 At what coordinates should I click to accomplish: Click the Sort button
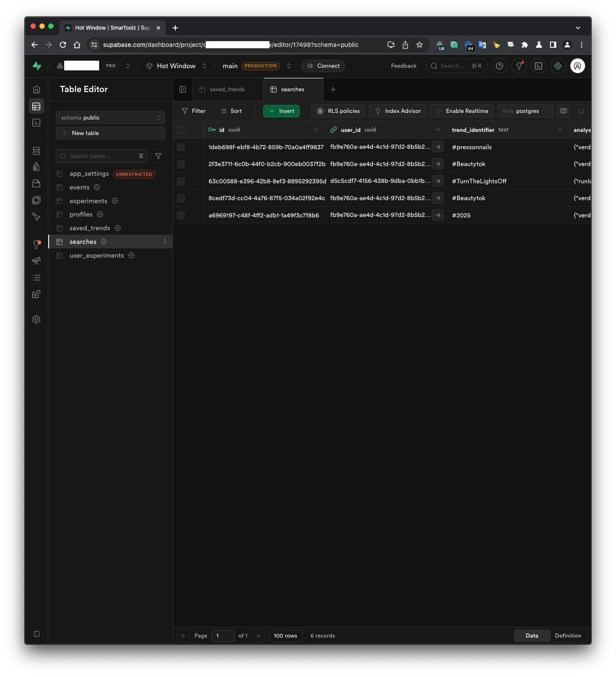click(x=231, y=111)
